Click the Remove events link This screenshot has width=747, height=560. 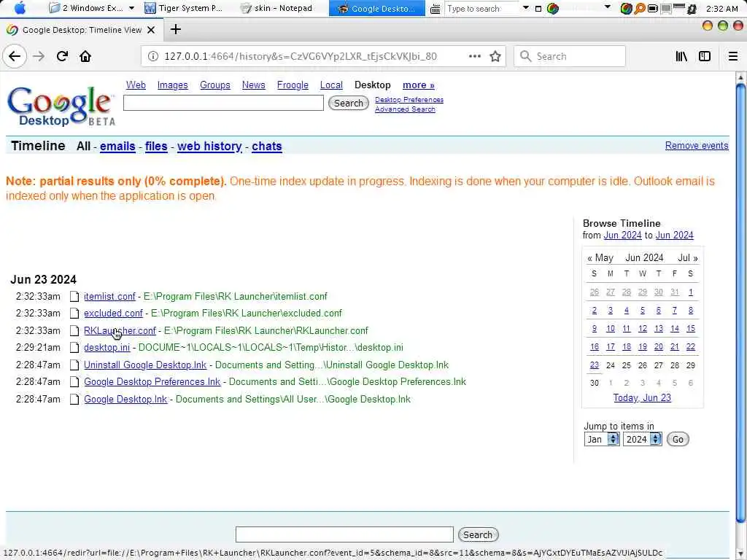(x=697, y=146)
